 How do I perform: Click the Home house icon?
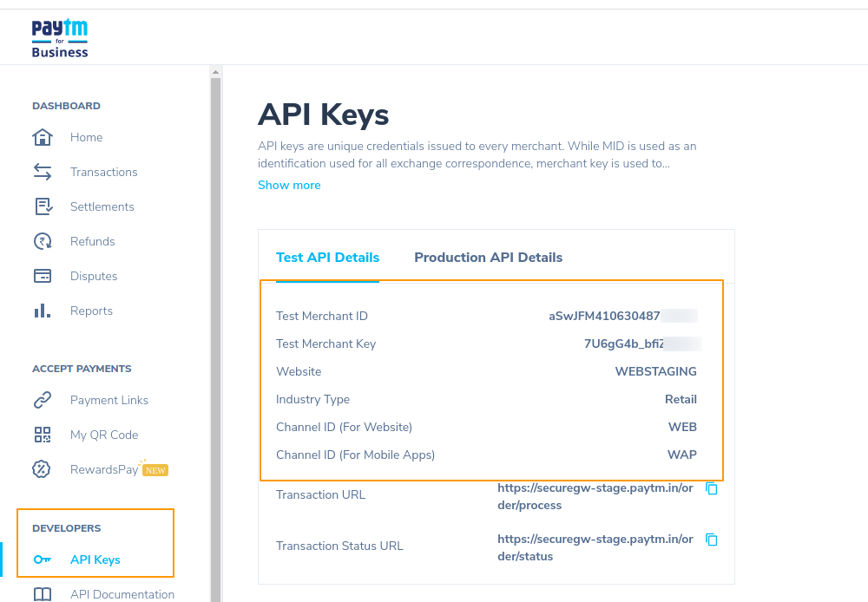coord(42,137)
